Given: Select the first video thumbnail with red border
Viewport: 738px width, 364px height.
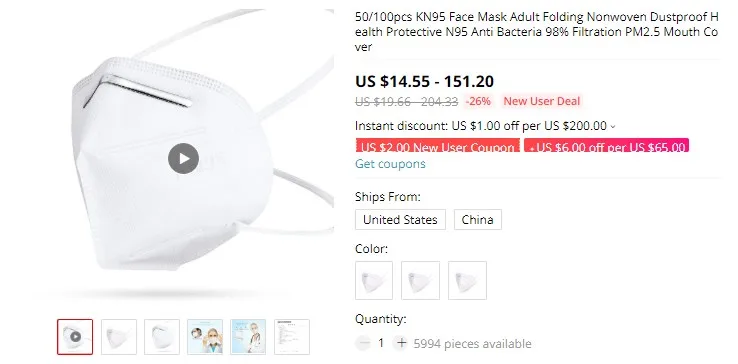Looking at the screenshot, I should point(75,337).
